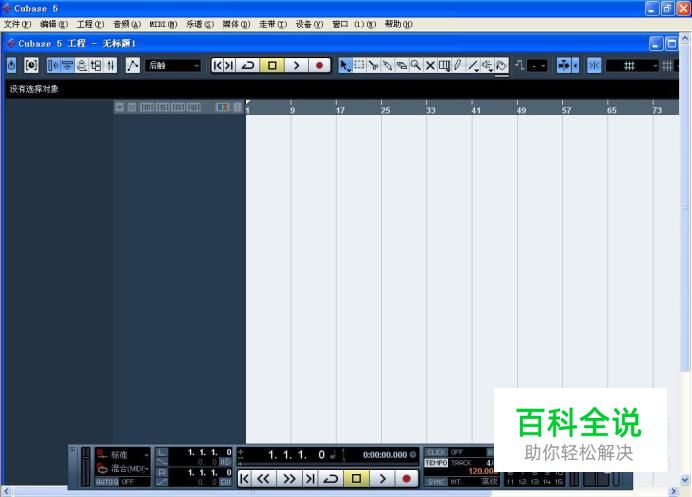Click the track color toggle in track list header
Viewport: 692px width, 497px height.
(222, 107)
